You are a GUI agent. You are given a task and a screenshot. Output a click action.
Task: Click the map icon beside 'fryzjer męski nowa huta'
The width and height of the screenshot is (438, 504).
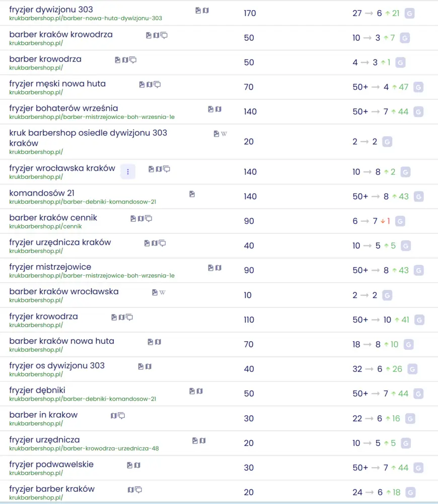150,85
